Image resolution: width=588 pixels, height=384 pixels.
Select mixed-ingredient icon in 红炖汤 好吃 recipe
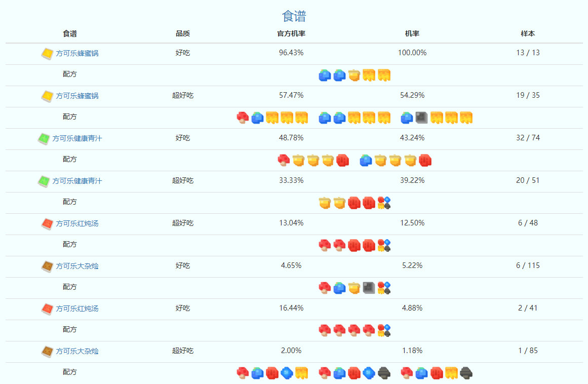pos(384,330)
